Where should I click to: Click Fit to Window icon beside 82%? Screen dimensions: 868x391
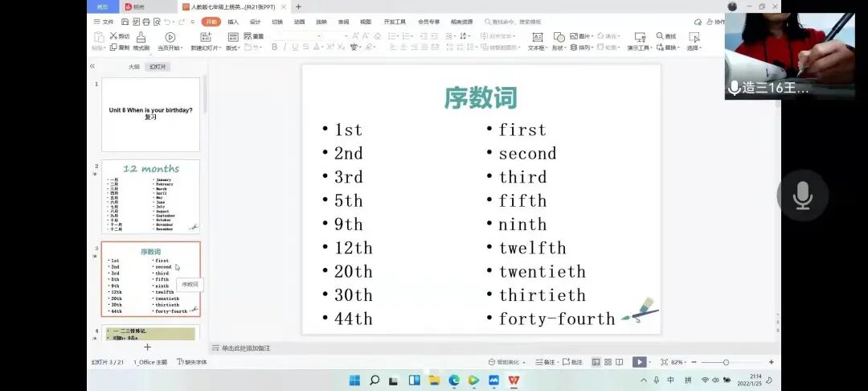[665, 362]
